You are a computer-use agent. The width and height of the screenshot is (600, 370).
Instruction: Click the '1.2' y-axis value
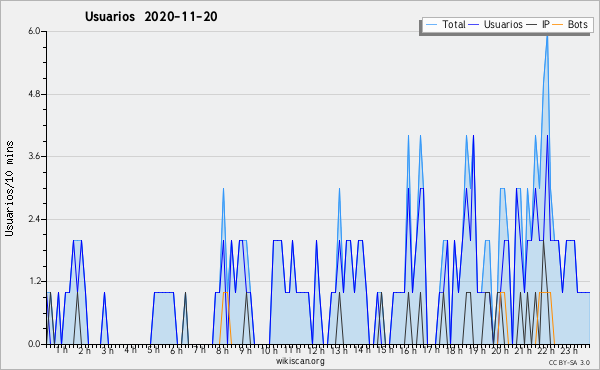tap(34, 282)
